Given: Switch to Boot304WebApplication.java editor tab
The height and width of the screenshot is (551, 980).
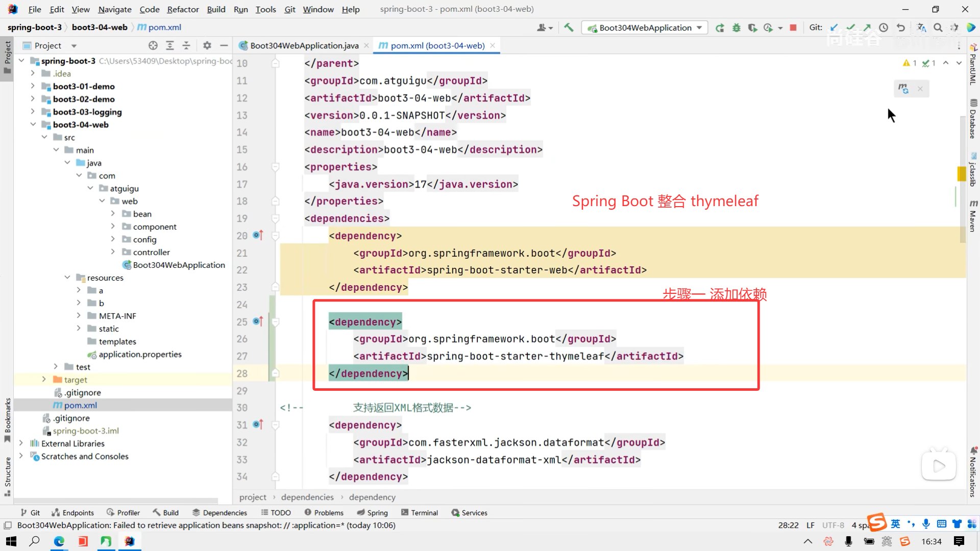Looking at the screenshot, I should (x=304, y=45).
